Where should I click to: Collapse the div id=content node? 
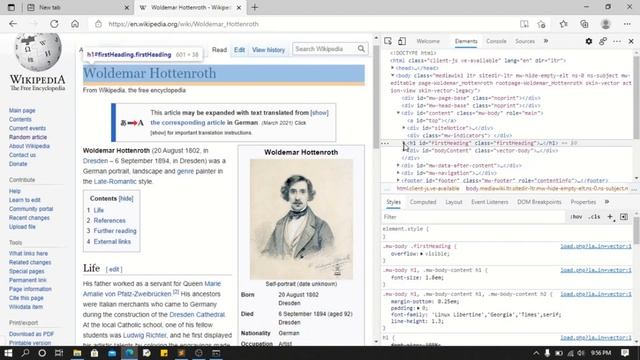tap(398, 113)
